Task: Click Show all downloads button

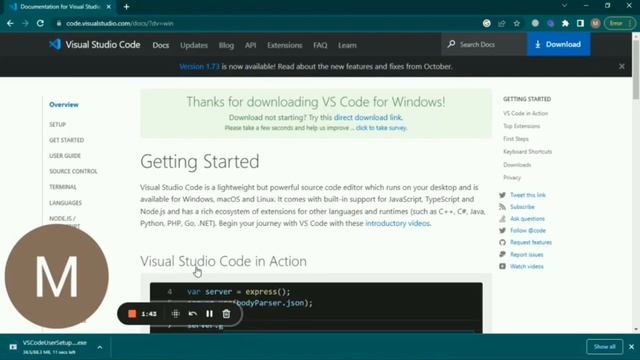Action: coord(604,347)
